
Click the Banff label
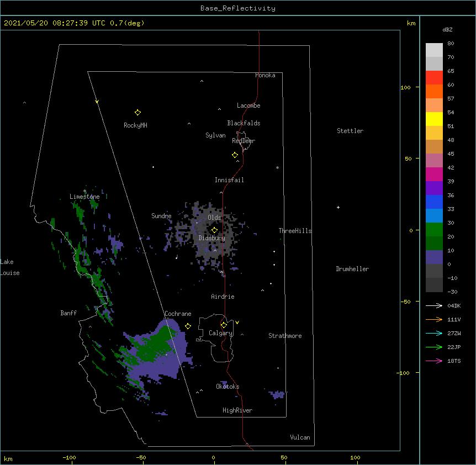tap(68, 313)
